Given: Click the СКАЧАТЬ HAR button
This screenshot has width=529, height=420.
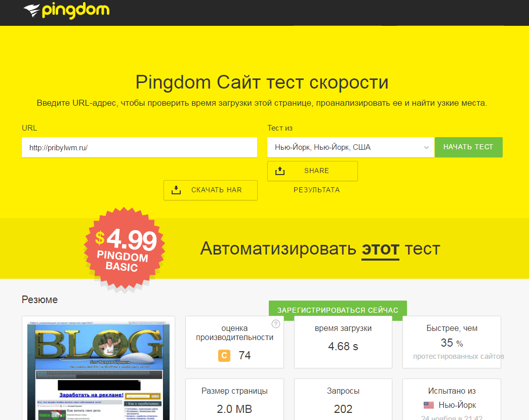Looking at the screenshot, I should click(211, 190).
